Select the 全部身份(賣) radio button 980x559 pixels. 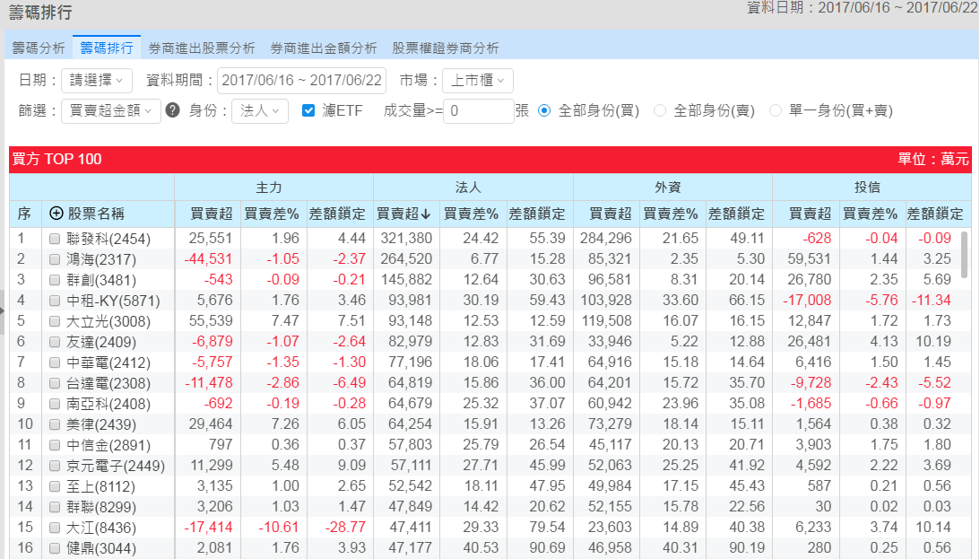660,110
